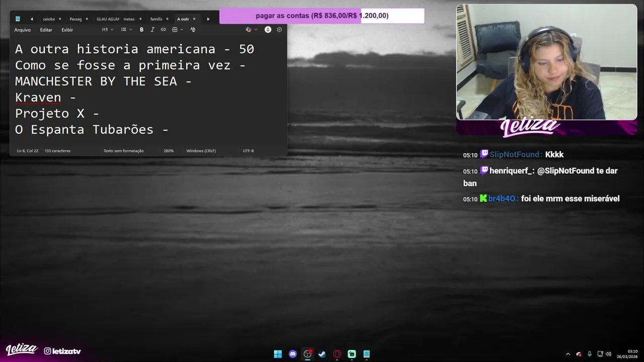
Task: Expand the table dropdown arrow
Action: (182, 30)
